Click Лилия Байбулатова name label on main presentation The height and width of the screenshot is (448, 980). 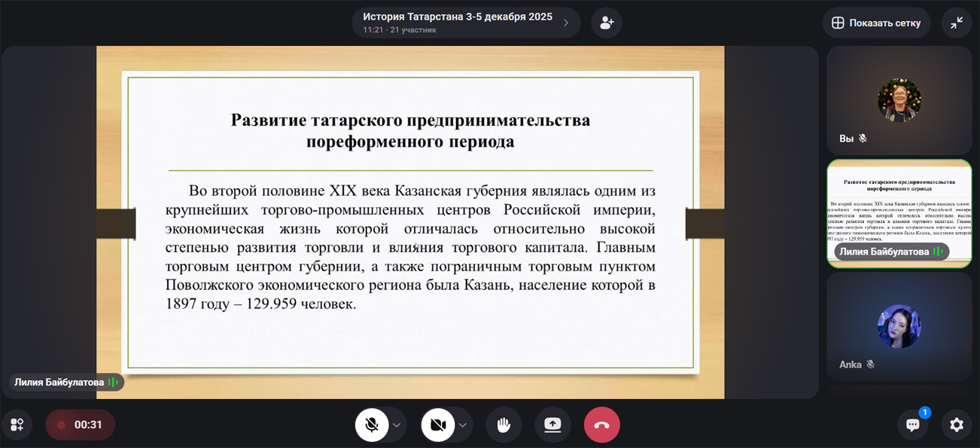pos(59,382)
